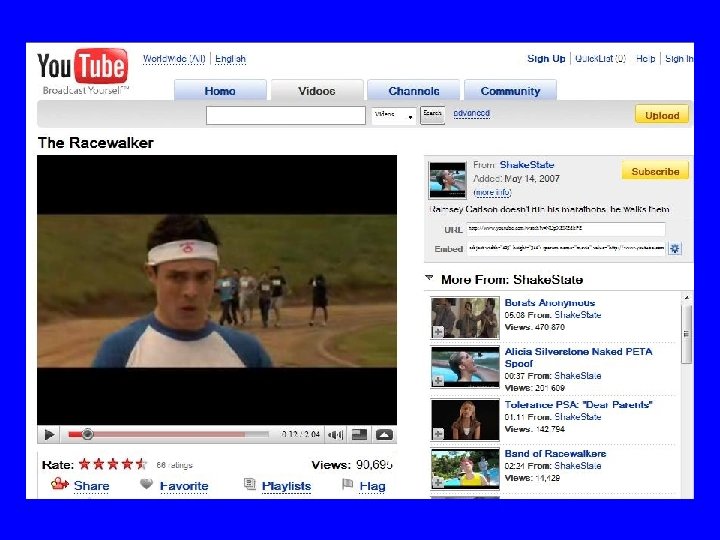Play the video with the play button
The image size is (720, 540).
click(49, 434)
